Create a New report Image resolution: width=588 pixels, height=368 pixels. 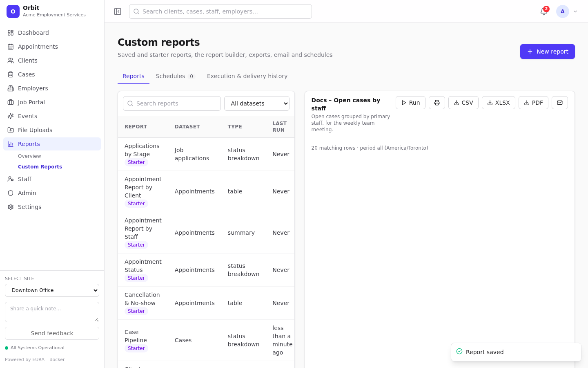click(x=548, y=52)
